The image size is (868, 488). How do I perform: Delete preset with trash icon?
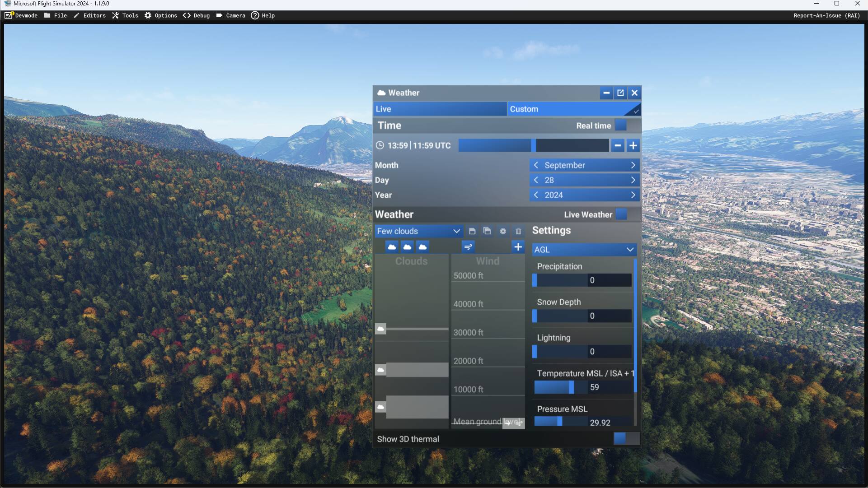pyautogui.click(x=518, y=231)
